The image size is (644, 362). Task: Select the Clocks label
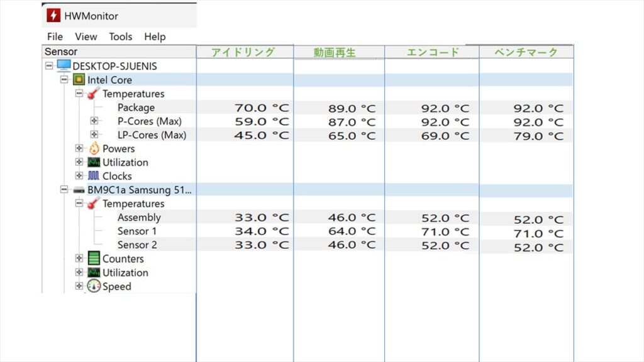[x=117, y=176]
